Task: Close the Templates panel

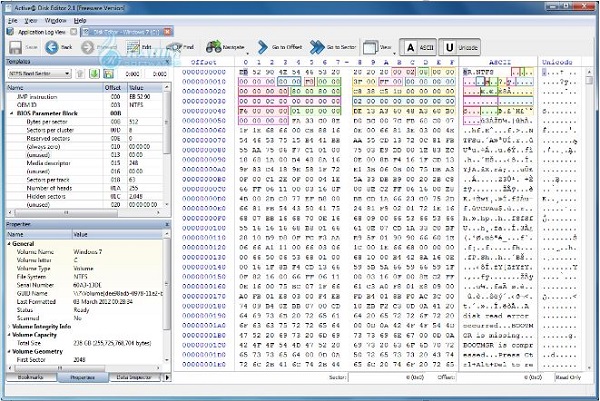Action: (x=167, y=61)
